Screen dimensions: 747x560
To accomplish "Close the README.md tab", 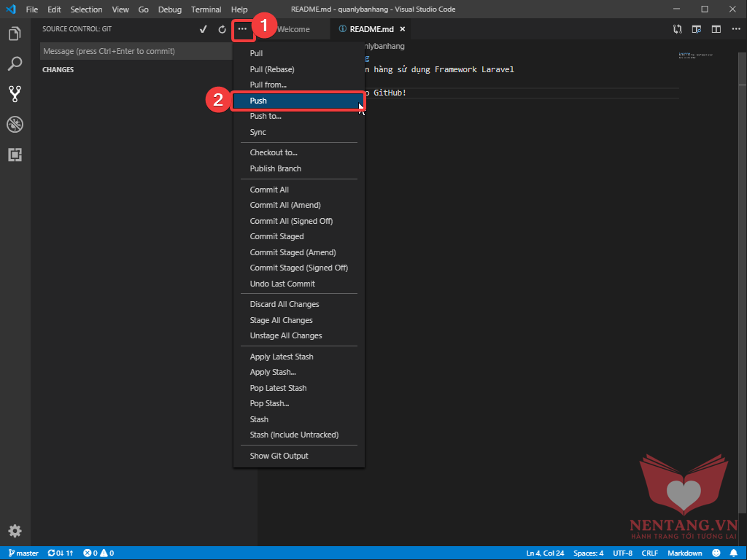I will pos(402,29).
